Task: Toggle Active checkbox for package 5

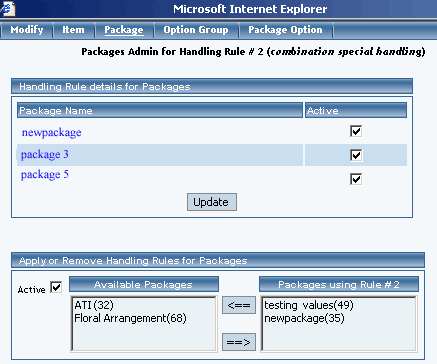Action: tap(356, 179)
